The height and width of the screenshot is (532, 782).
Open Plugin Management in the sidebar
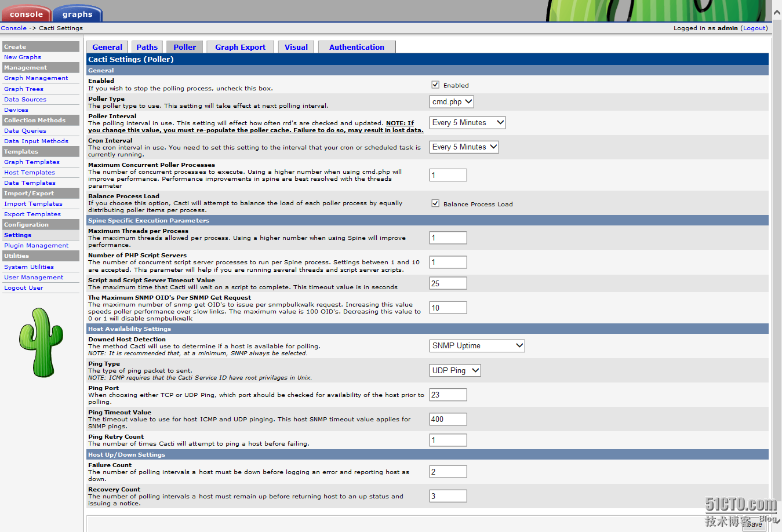pyautogui.click(x=37, y=245)
